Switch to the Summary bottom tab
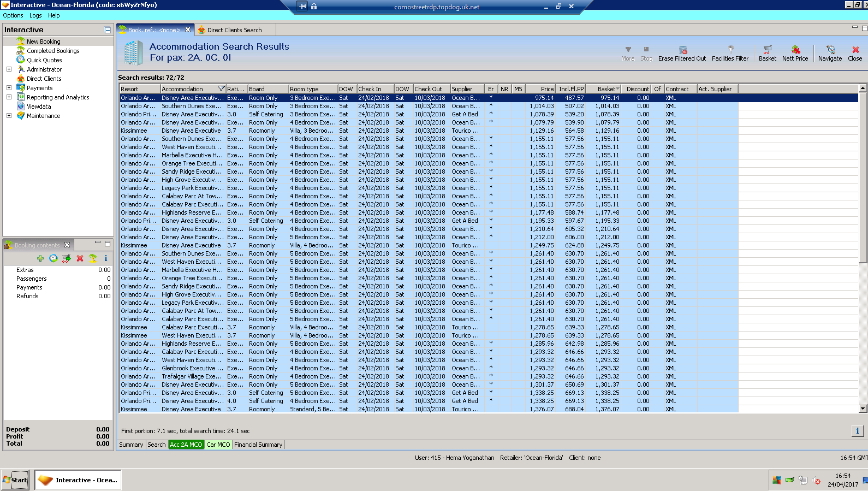Viewport: 868px width, 491px height. 131,445
